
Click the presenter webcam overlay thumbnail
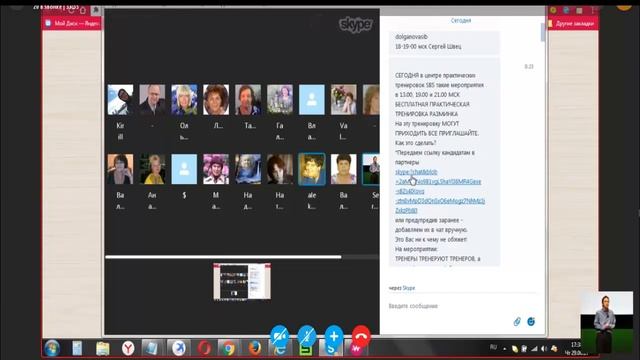tap(607, 322)
